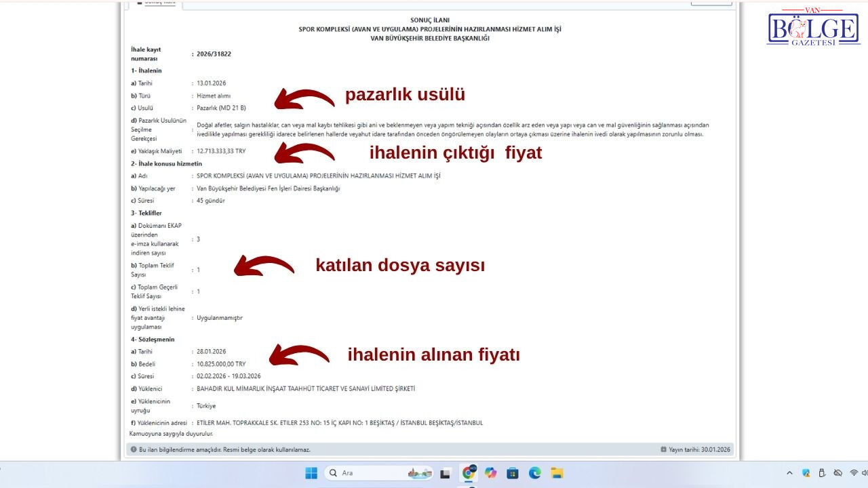The width and height of the screenshot is (868, 488).
Task: Click the Pazarlık Usulünün Seçilme Gerekçesi label
Action: tap(159, 129)
